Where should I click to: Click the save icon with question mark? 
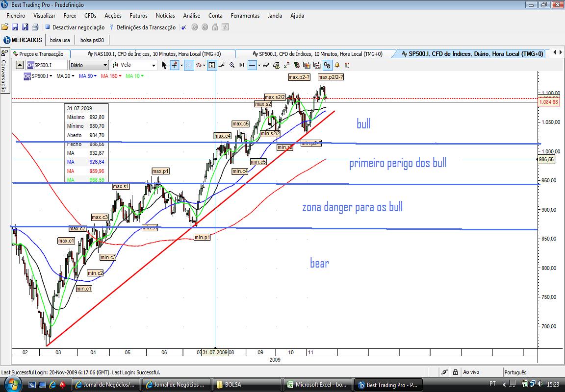[25, 27]
